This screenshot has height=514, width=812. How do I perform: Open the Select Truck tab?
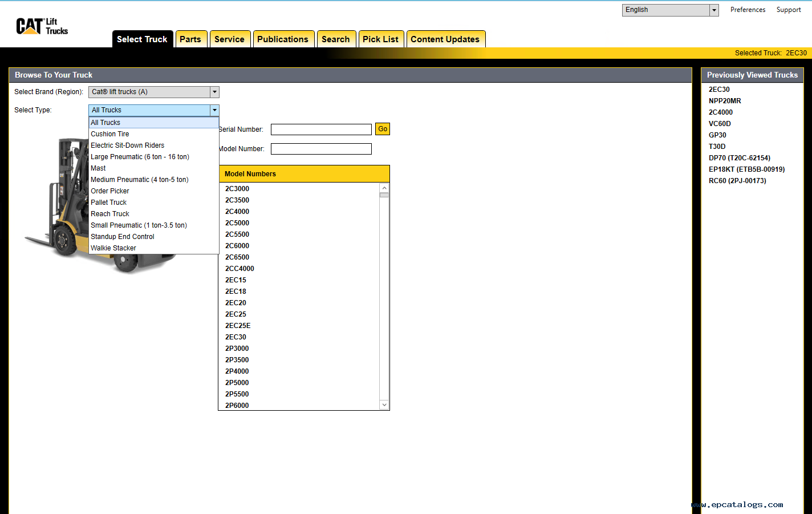point(143,39)
